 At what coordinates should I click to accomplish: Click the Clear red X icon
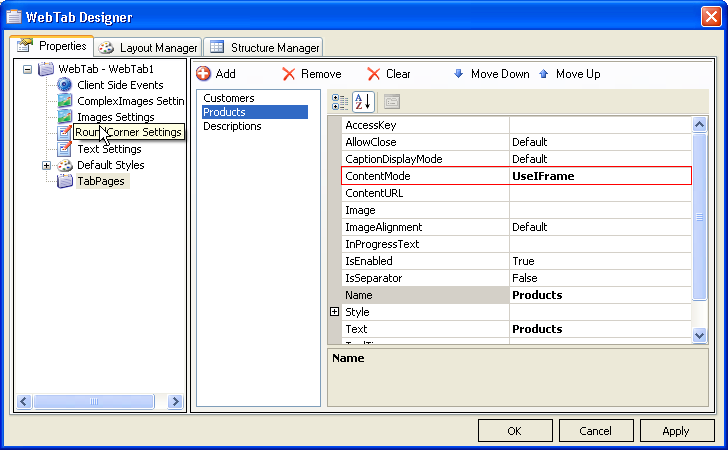point(374,74)
